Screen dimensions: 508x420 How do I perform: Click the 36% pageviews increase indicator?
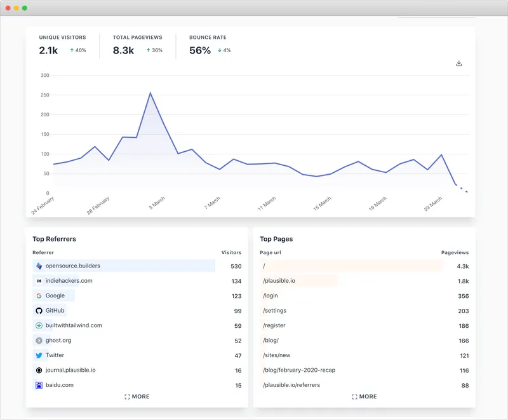[154, 50]
